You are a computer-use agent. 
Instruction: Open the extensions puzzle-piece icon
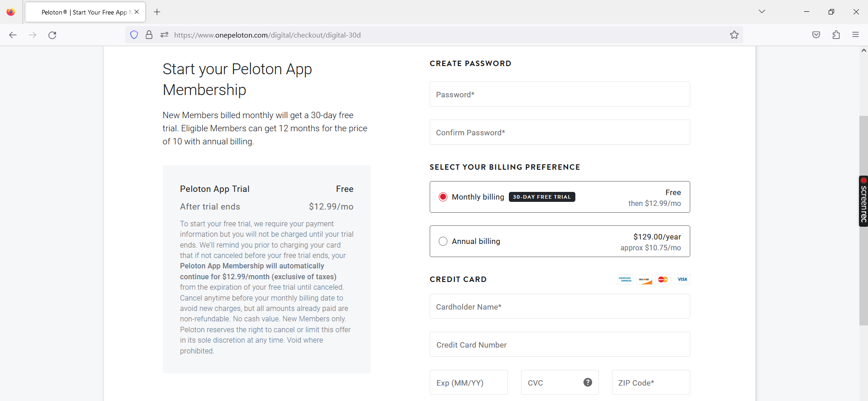click(x=836, y=35)
